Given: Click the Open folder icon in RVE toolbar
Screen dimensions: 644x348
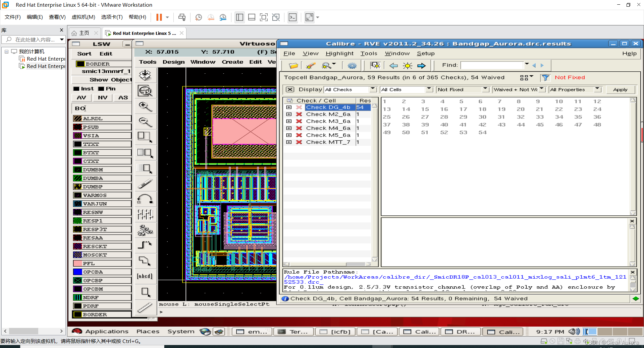Looking at the screenshot, I should (293, 66).
